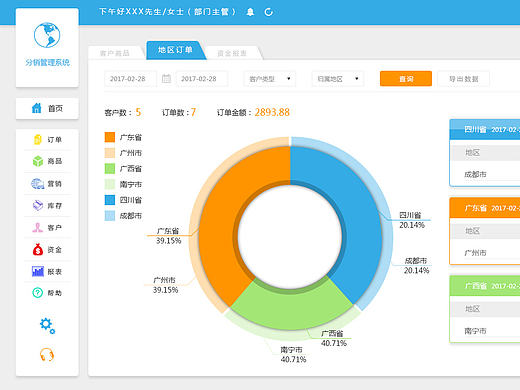Click the orange 查询 button
This screenshot has width=520, height=390.
406,79
